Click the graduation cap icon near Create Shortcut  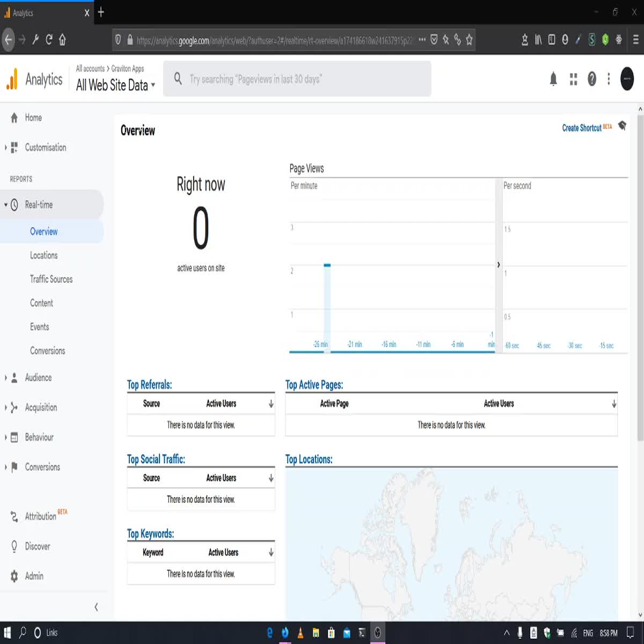622,126
